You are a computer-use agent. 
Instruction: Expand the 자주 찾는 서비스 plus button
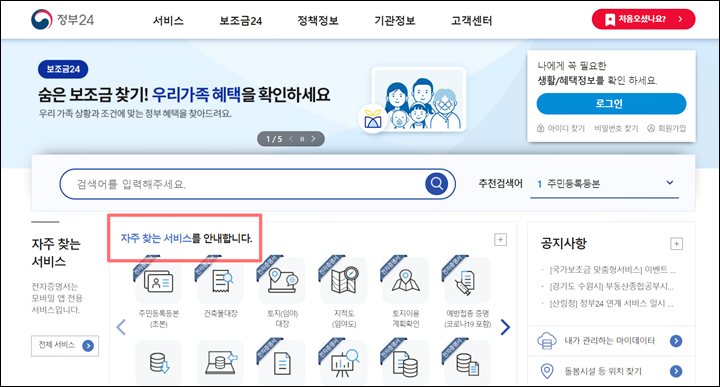tap(501, 240)
